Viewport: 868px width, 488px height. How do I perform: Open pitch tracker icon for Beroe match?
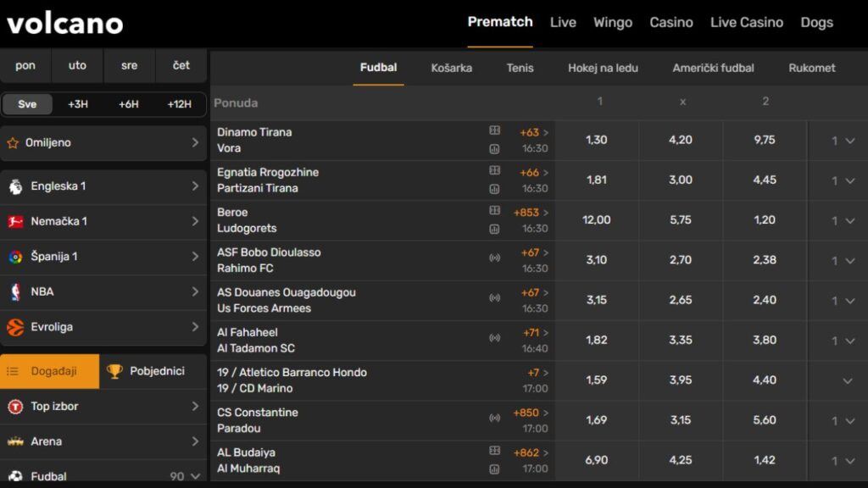(494, 210)
